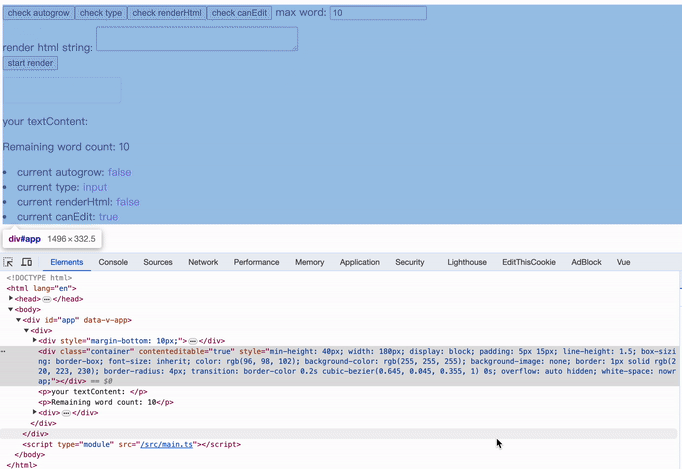Open the Lighthouse tab
Viewport: 682px width, 469px height.
467,262
